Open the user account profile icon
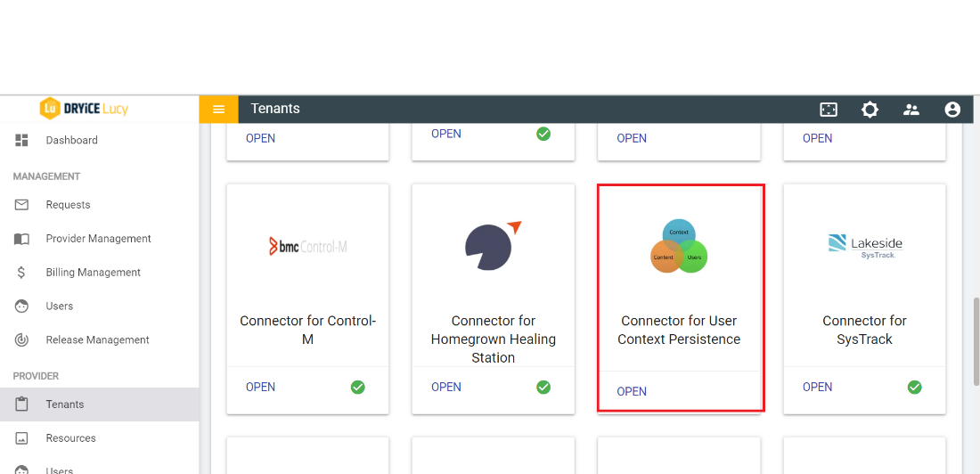This screenshot has width=980, height=474. [952, 110]
